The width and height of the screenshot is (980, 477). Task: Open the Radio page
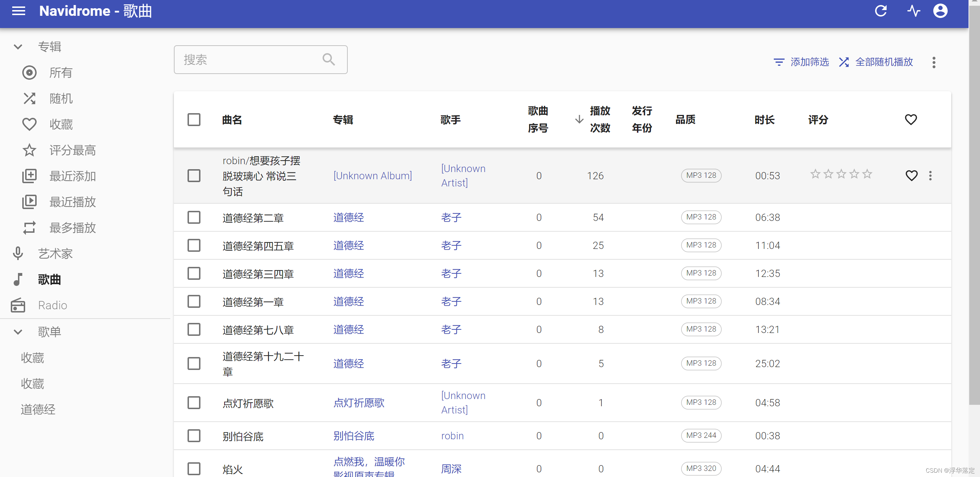pos(52,305)
